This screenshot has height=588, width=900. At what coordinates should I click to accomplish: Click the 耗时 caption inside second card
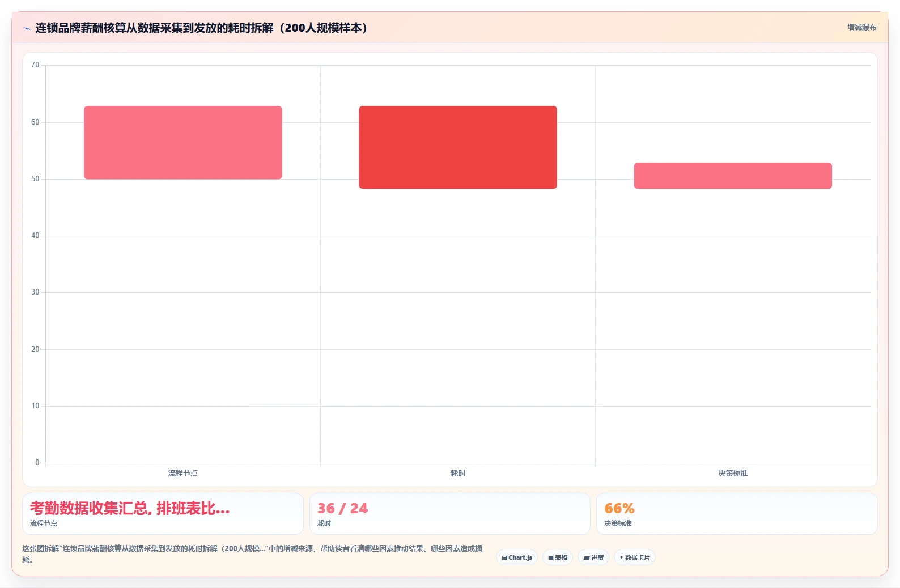pos(324,523)
